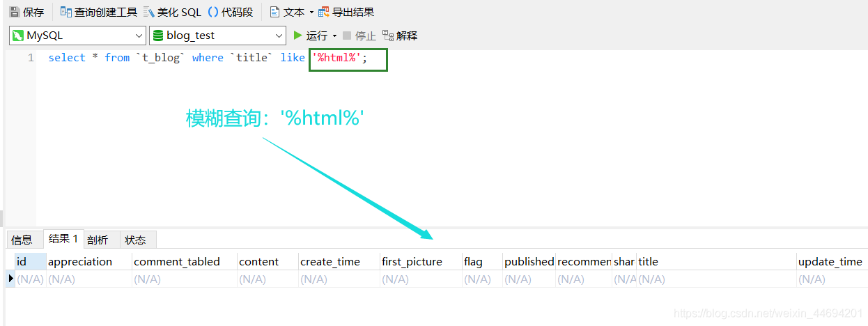Click the `t_blog` table name in the query
Viewport: 868px width, 326px height.
pos(160,58)
